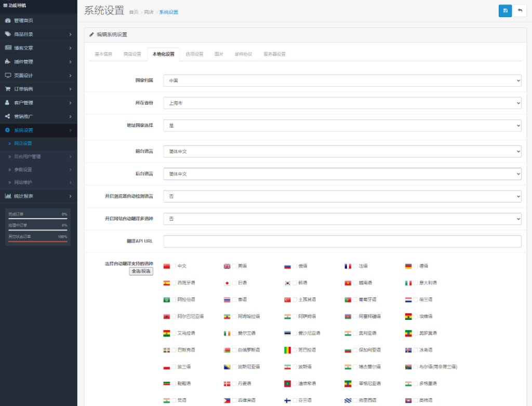Open the 所在省份 province dropdown
The image size is (532, 406).
click(x=341, y=103)
